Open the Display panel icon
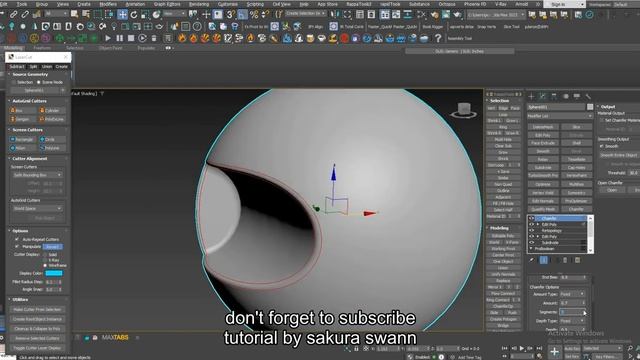This screenshot has height=360, width=640. pyautogui.click(x=577, y=96)
